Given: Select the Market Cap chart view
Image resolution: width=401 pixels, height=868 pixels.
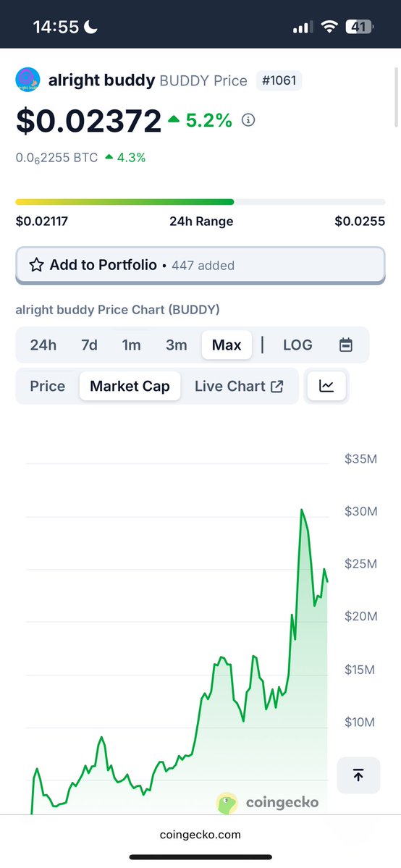Looking at the screenshot, I should pos(130,386).
